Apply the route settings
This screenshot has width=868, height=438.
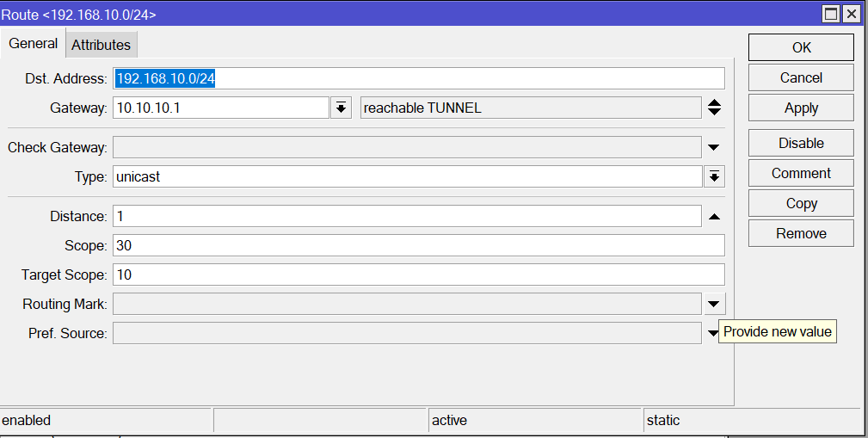[801, 108]
